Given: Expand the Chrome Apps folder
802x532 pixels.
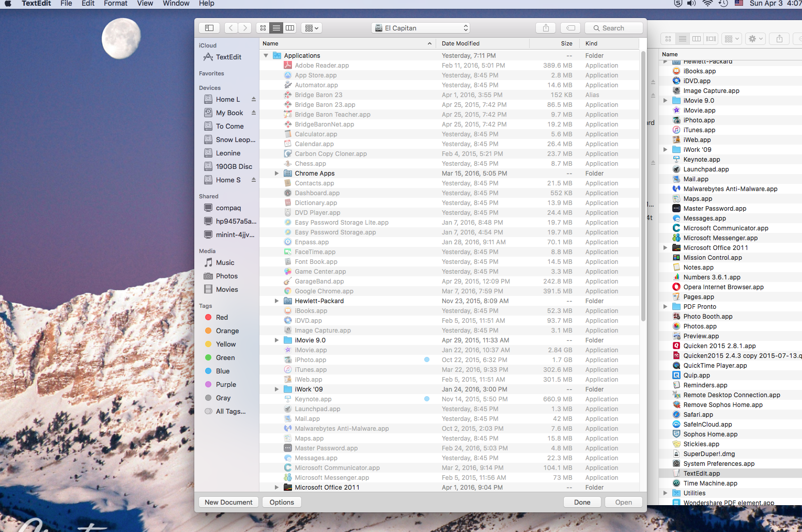Looking at the screenshot, I should [x=276, y=173].
